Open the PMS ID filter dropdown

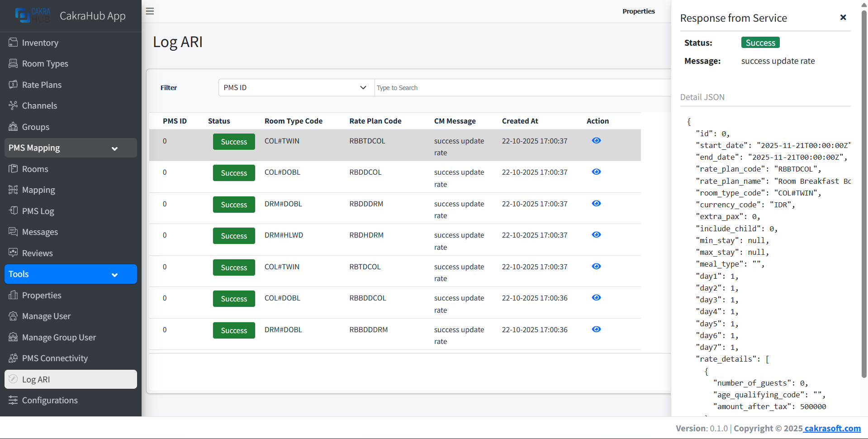(296, 88)
